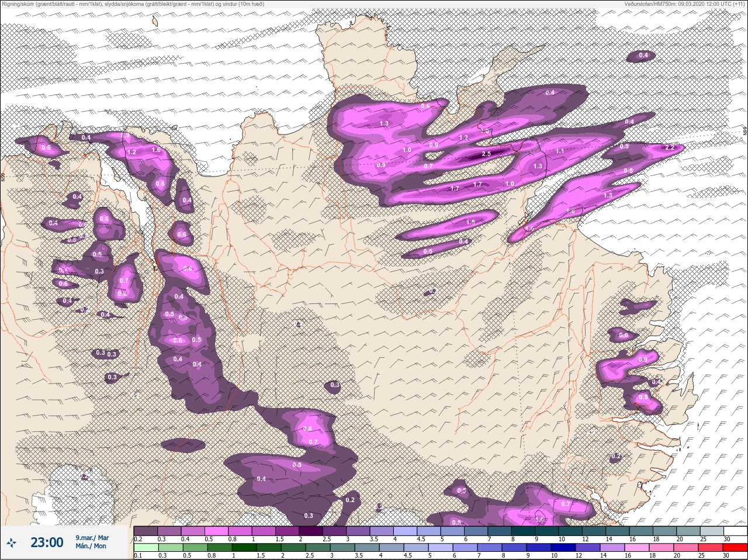748x560 pixels.
Task: Click the Veðurstofan/HM750m model run label
Action: coord(685,4)
